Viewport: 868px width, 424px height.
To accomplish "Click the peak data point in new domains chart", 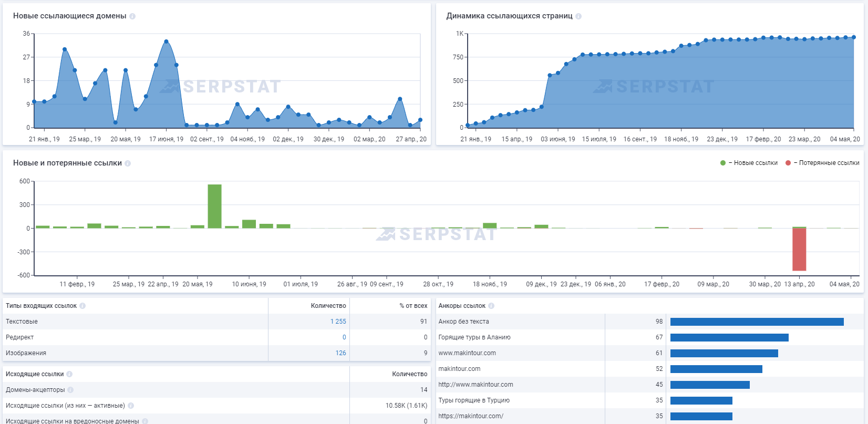I will pos(166,42).
